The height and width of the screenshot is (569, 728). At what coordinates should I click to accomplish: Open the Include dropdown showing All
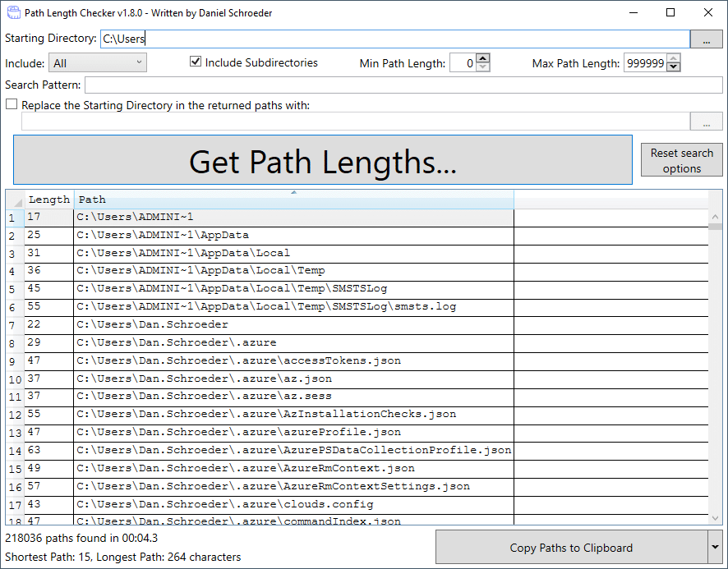98,62
